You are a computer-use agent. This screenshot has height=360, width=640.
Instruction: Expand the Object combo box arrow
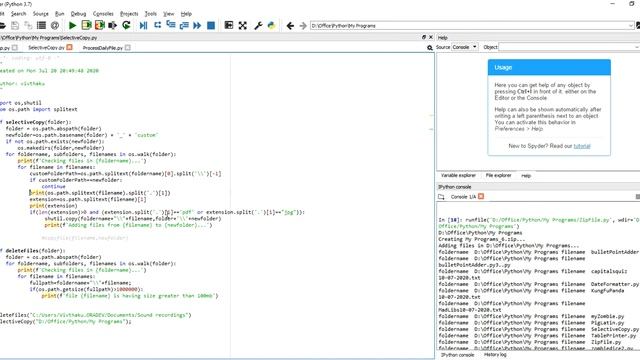[637, 47]
